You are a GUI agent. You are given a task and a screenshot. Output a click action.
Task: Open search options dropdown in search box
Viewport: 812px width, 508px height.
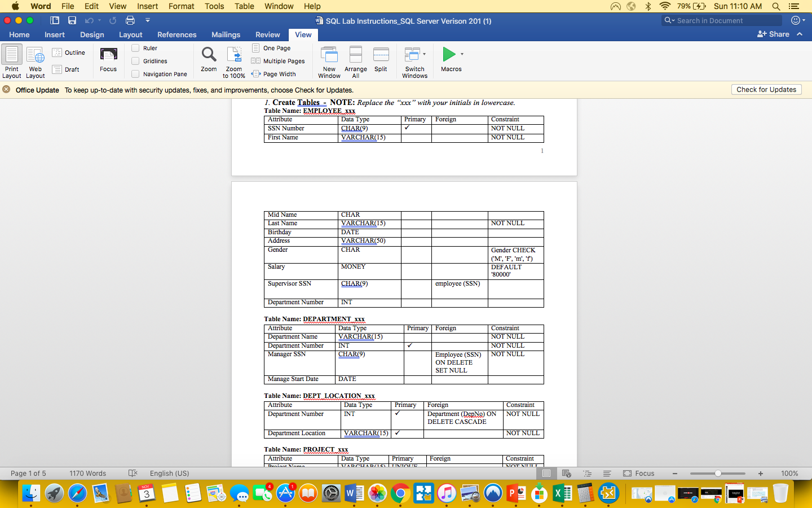point(669,20)
